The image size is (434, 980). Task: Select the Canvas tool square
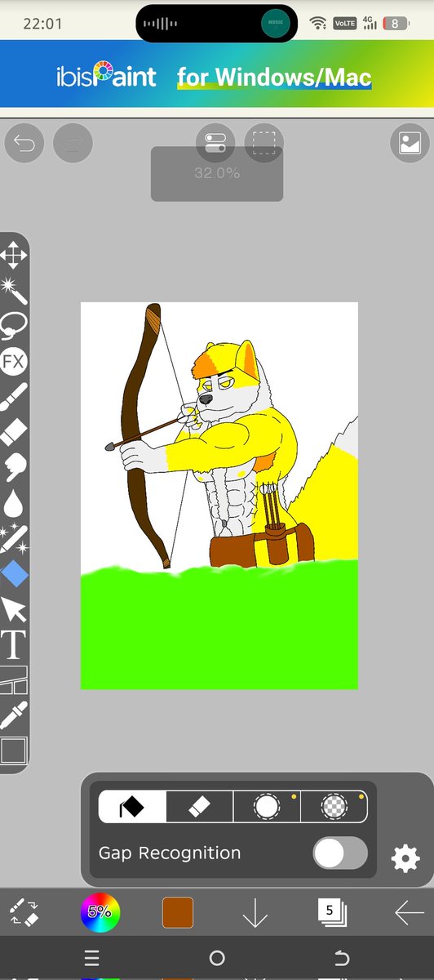tap(14, 751)
